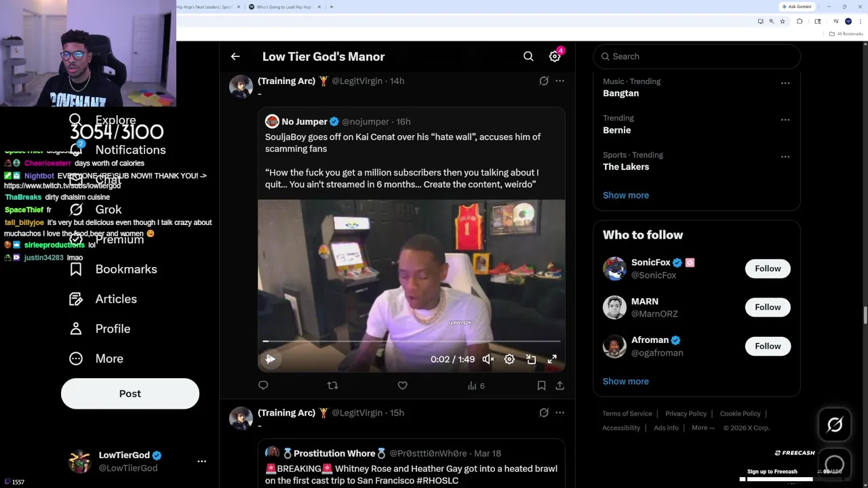Click the Ask Gemini browser button
868x488 pixels.
797,7
